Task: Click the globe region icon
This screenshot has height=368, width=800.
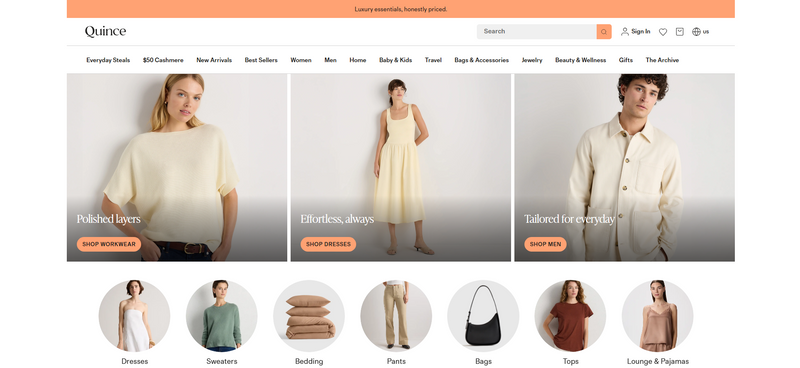Action: (x=696, y=32)
